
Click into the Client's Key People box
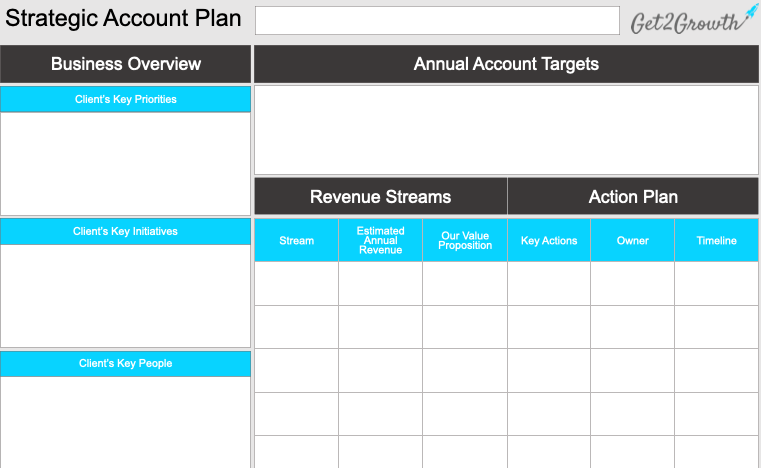pos(126,422)
